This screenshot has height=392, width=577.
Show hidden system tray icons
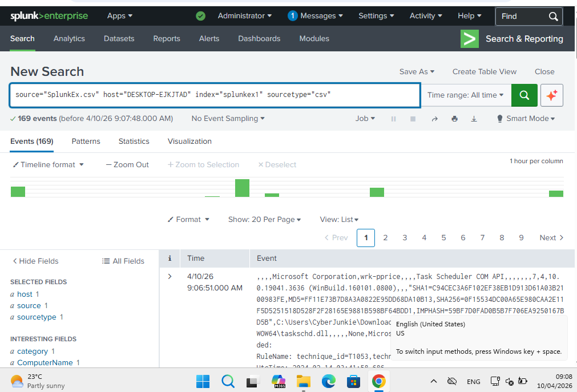[434, 381]
